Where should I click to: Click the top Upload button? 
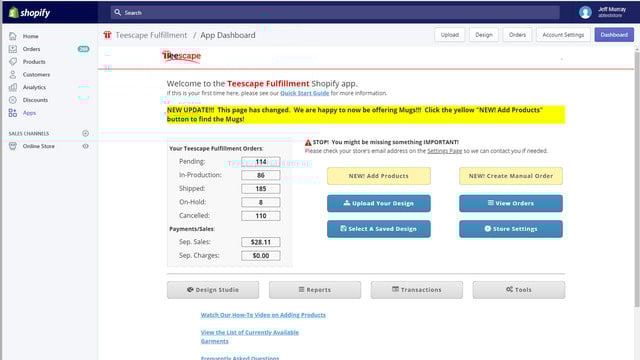click(x=449, y=35)
